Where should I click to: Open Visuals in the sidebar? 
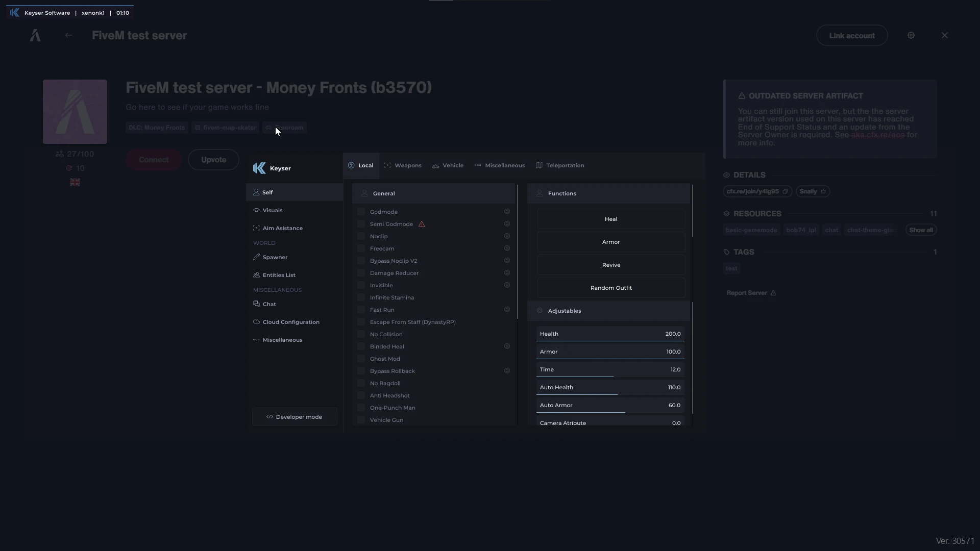coord(295,210)
